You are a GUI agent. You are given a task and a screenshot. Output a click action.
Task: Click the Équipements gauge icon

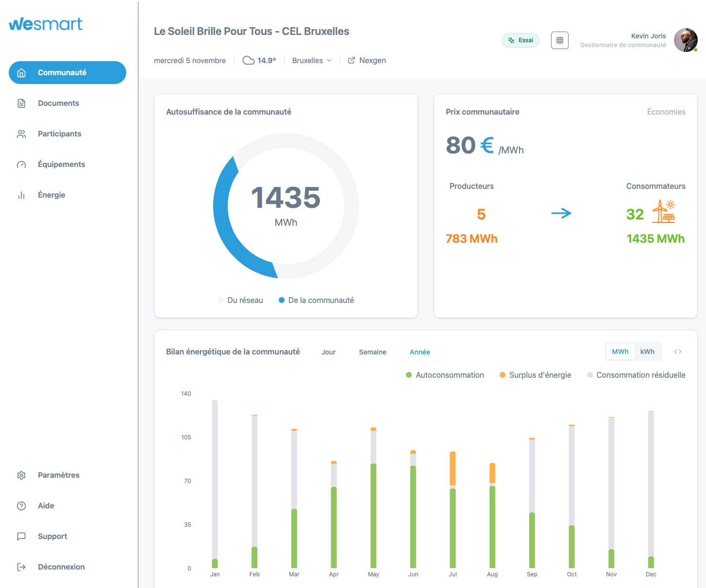click(x=21, y=165)
